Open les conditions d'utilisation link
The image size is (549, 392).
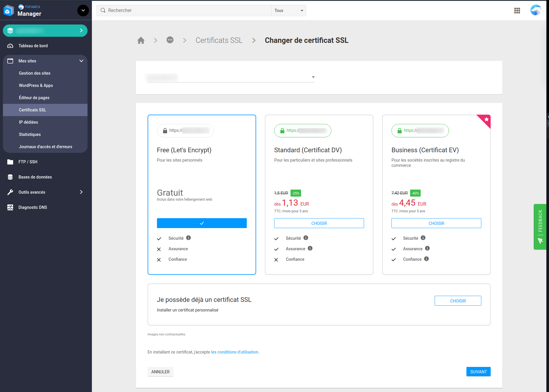(x=235, y=352)
